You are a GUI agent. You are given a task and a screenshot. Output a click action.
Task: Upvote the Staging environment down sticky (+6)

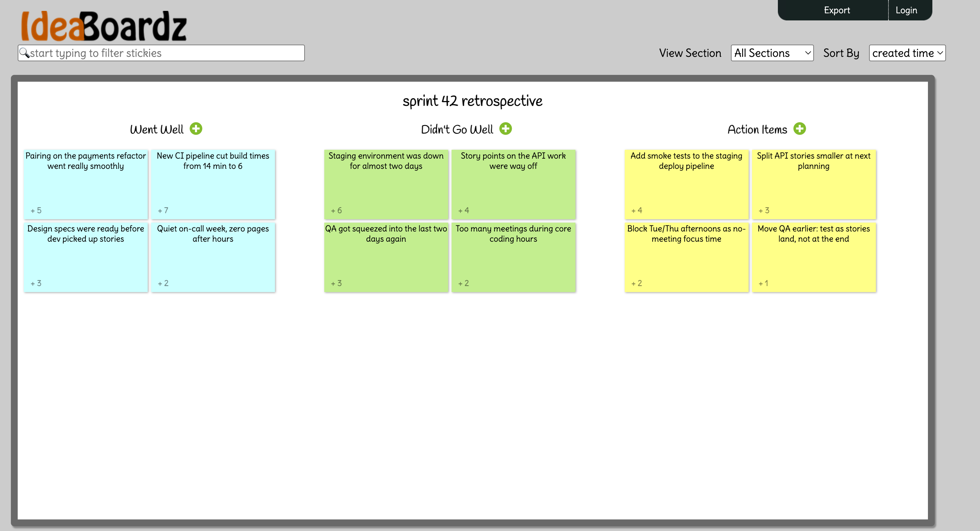tap(336, 210)
